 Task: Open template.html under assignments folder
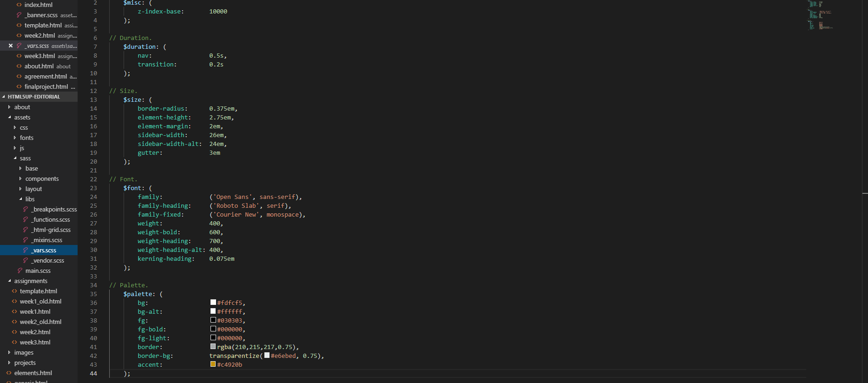pyautogui.click(x=39, y=291)
